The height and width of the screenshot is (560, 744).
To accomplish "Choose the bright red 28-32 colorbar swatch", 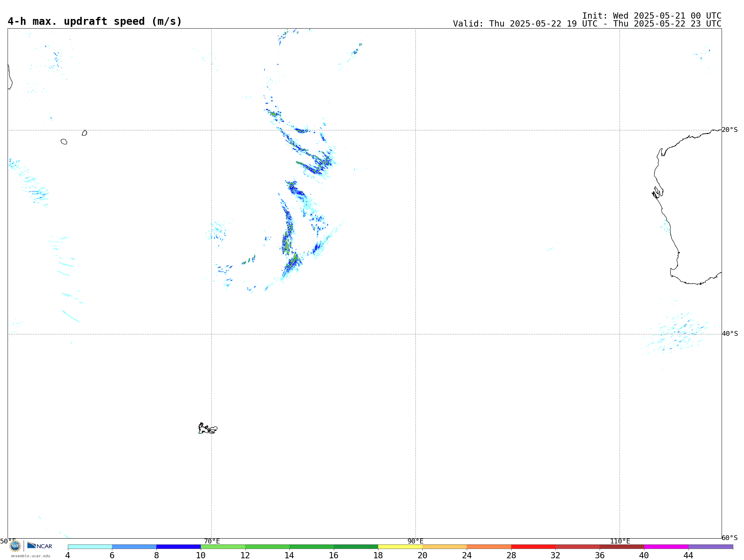I will click(x=533, y=547).
